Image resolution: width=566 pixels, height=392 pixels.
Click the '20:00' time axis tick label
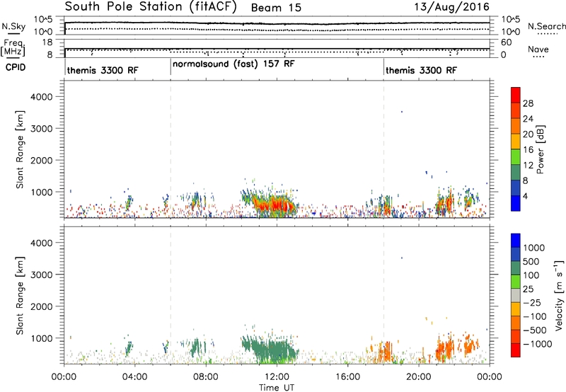pos(418,377)
